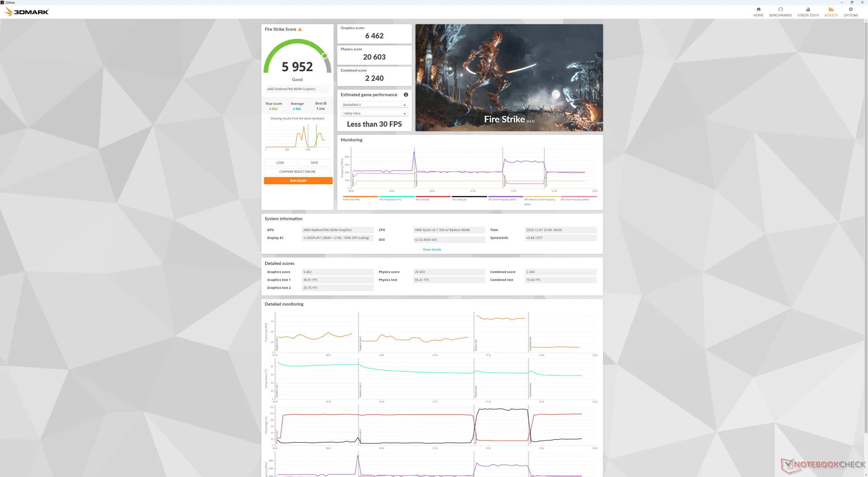Open the Home icon in navigation
The width and height of the screenshot is (868, 477).
tap(758, 9)
